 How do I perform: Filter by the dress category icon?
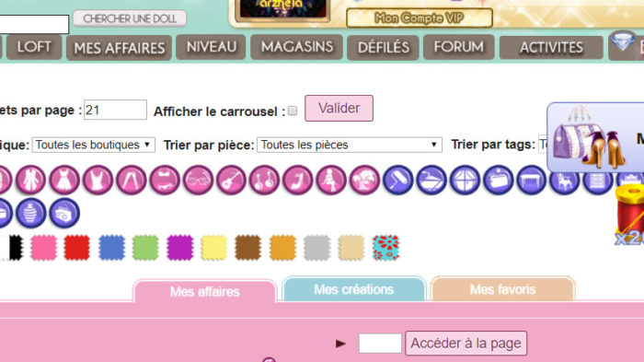pos(64,180)
